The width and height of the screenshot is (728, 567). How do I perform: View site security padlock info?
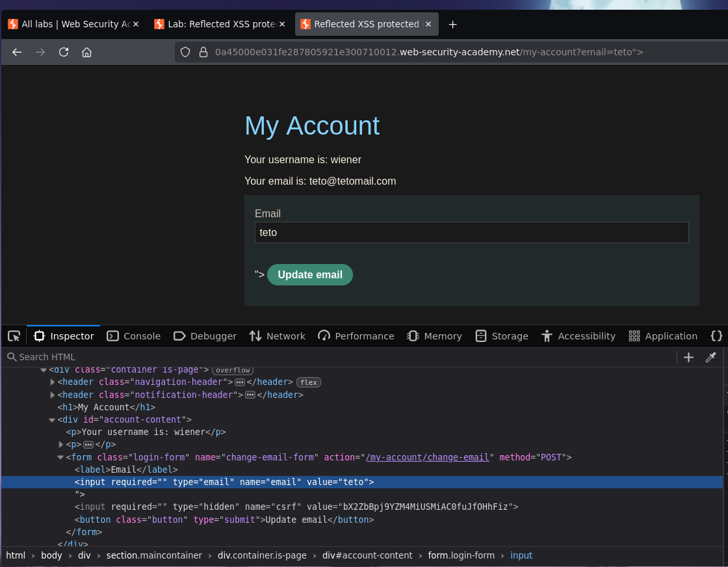point(203,52)
